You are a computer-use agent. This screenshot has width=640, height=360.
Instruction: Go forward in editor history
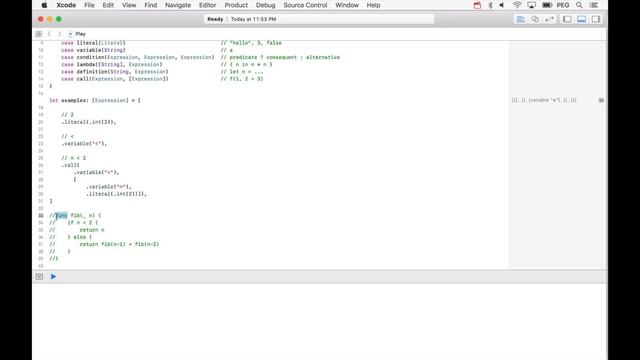(x=60, y=34)
